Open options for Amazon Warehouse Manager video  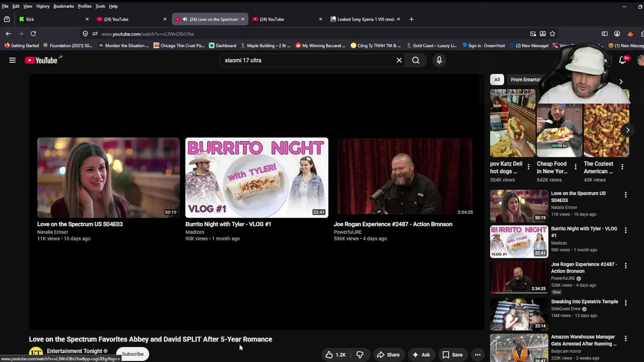coord(625,338)
